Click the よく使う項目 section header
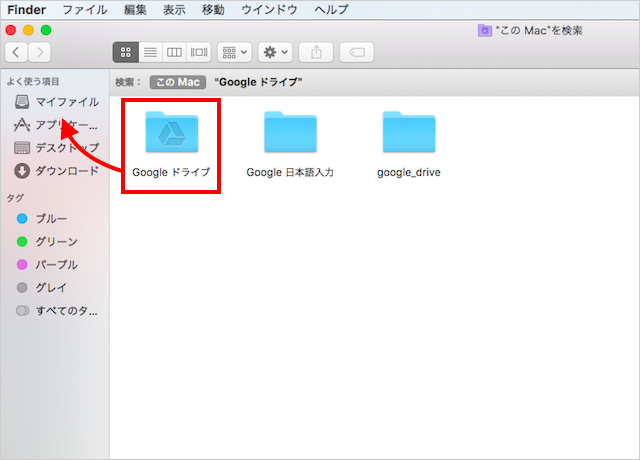This screenshot has height=460, width=640. coord(33,81)
